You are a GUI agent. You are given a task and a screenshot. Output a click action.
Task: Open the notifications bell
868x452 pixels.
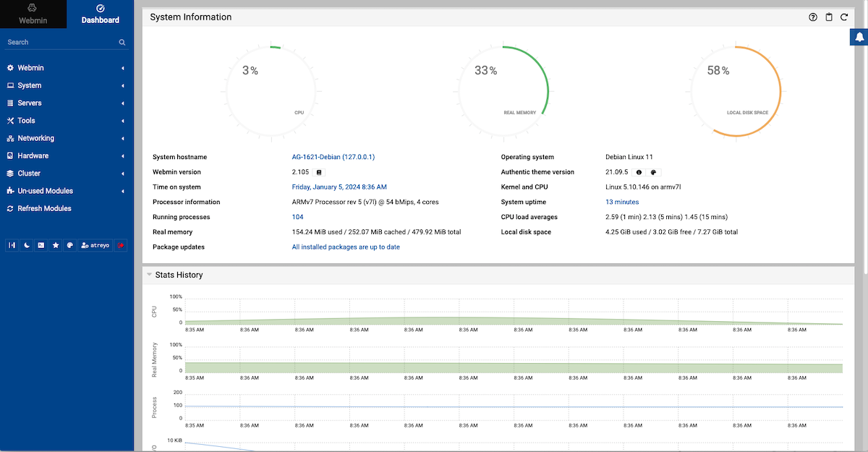(x=859, y=36)
